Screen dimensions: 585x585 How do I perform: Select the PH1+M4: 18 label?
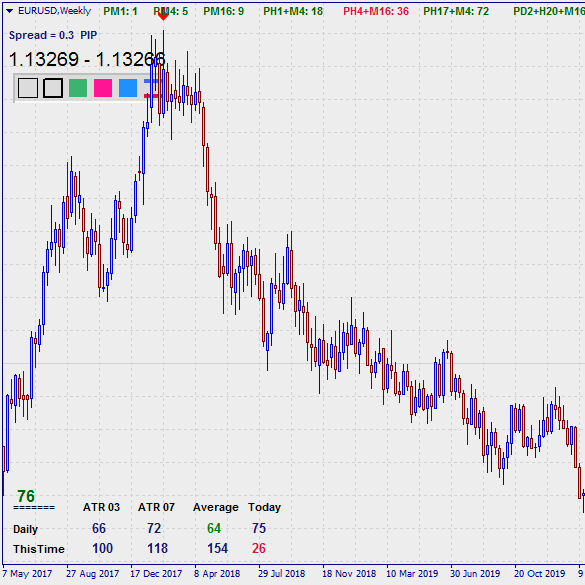[x=293, y=11]
